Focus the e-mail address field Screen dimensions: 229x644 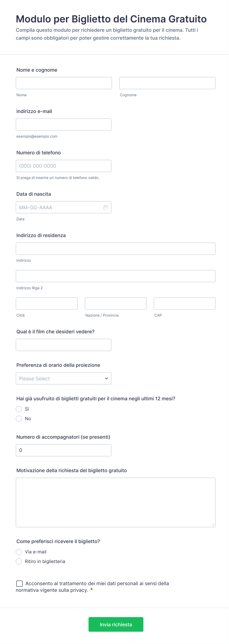pyautogui.click(x=64, y=125)
